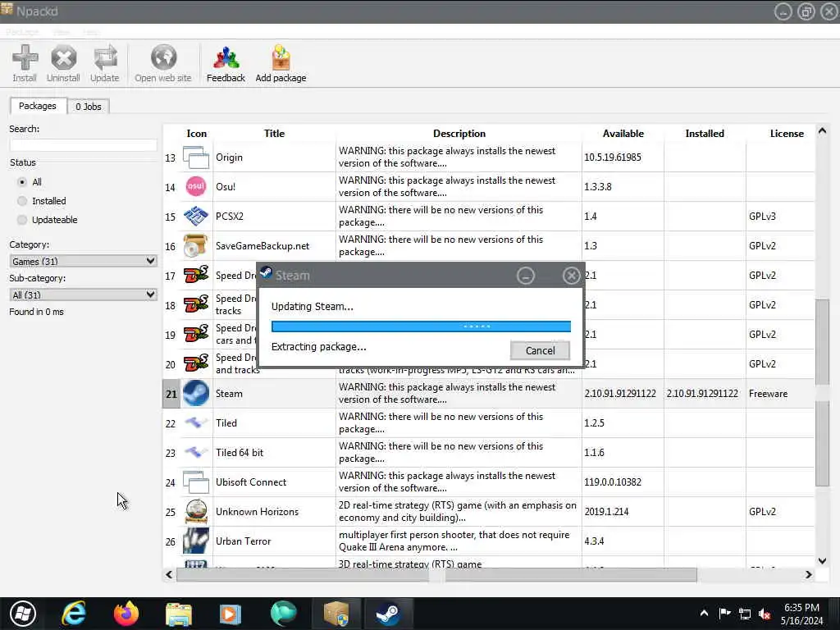The width and height of the screenshot is (840, 630).
Task: Click the scroll up arrow
Action: coord(822,131)
